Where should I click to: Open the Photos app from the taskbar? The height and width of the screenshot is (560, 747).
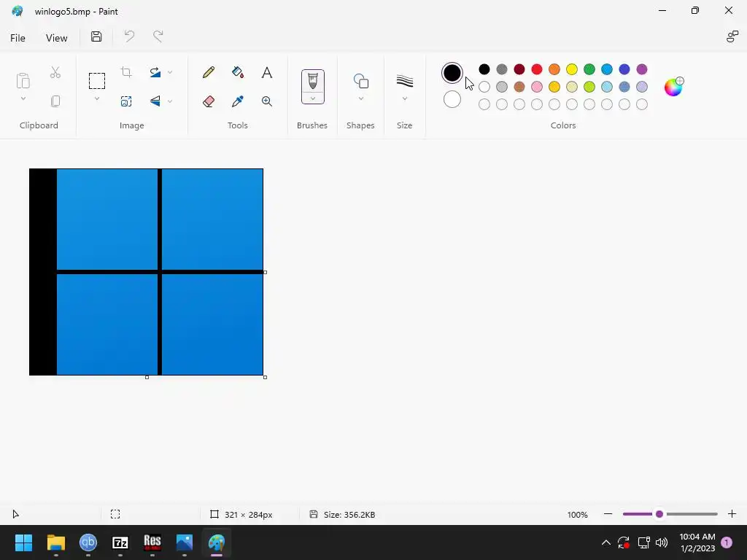185,542
